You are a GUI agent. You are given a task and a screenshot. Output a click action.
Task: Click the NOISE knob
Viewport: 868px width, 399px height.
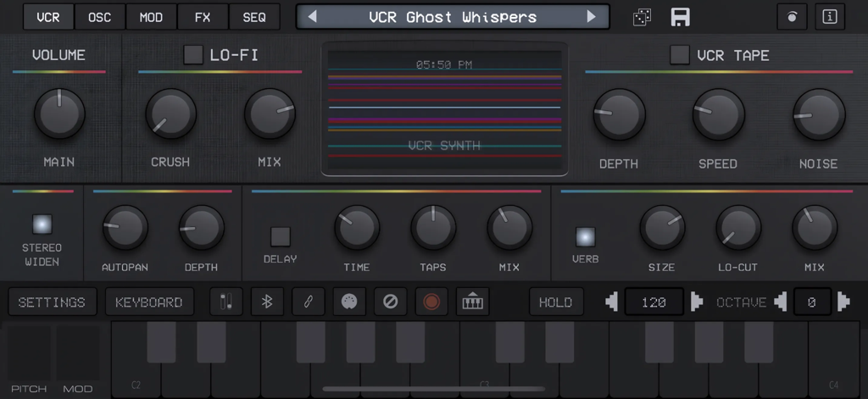pyautogui.click(x=819, y=114)
